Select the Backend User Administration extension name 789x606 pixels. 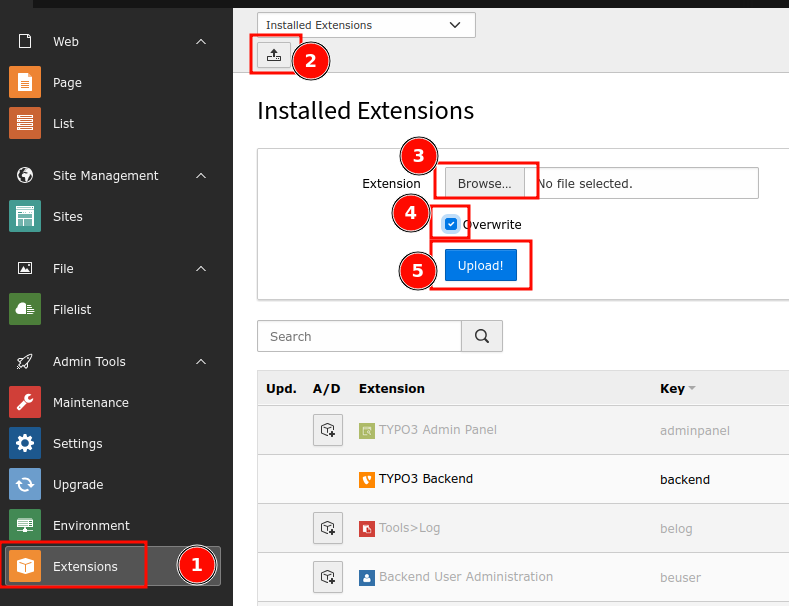click(466, 577)
